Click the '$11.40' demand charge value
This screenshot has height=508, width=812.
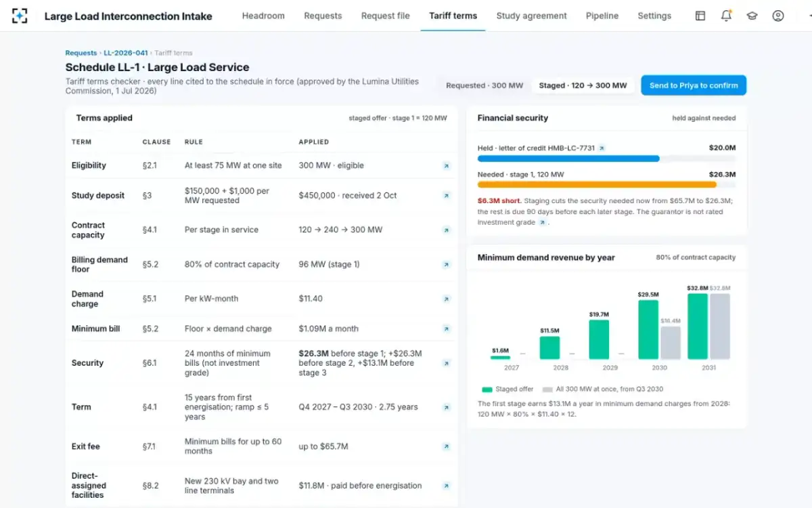[x=311, y=299]
